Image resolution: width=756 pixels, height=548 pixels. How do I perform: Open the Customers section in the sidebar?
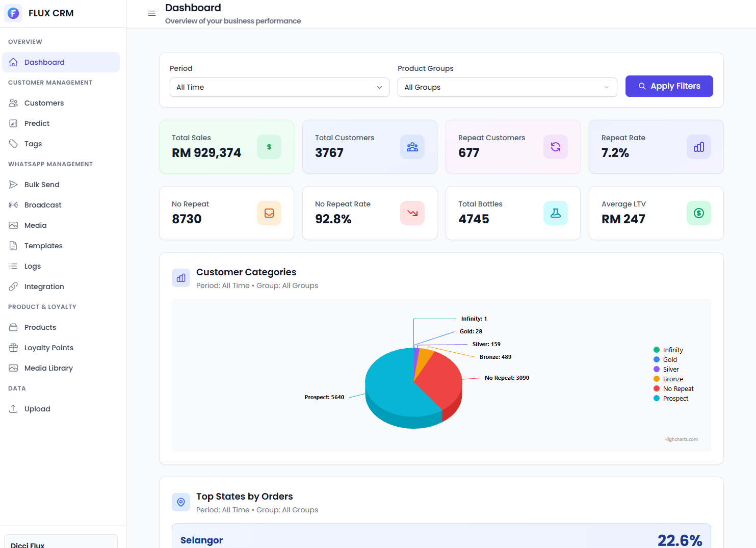point(44,103)
